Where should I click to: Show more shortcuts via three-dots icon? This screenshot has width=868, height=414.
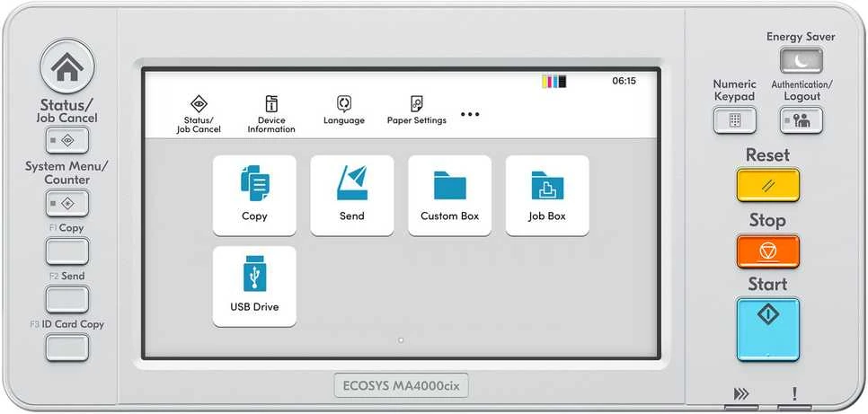(470, 115)
